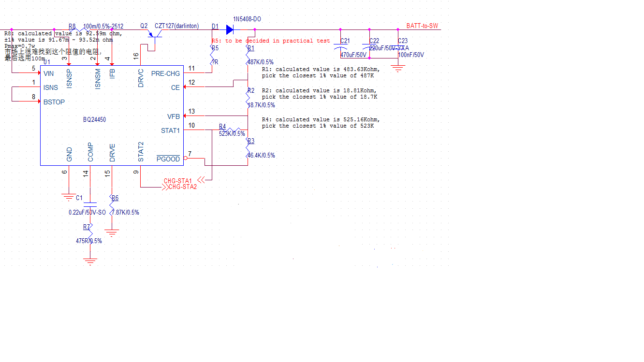
Task: Click the PRE-CHG pin label
Action: [165, 74]
